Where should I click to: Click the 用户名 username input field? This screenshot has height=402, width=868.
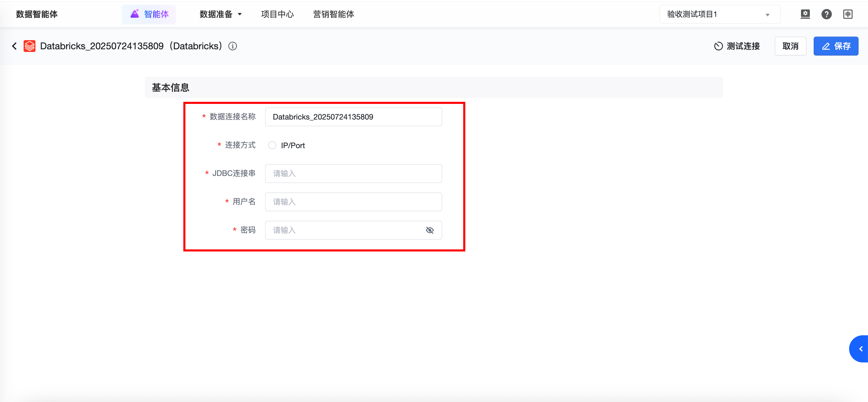pos(353,202)
